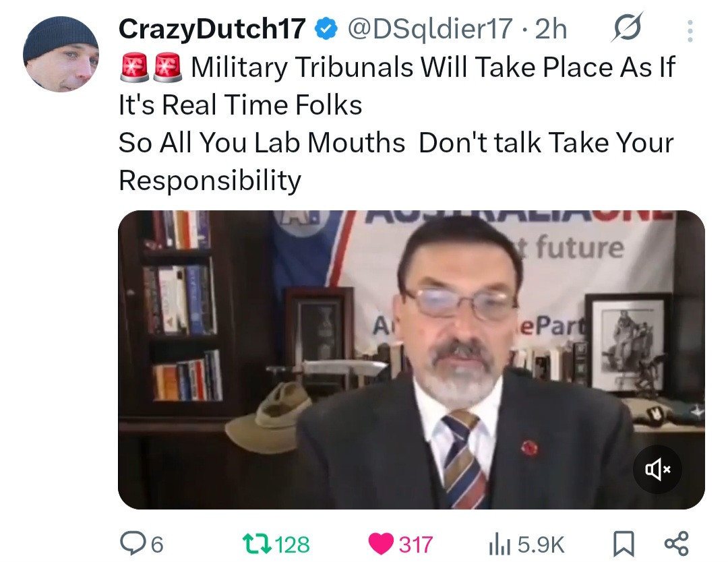
Task: Unmute the video with speaker icon
Action: (x=657, y=469)
